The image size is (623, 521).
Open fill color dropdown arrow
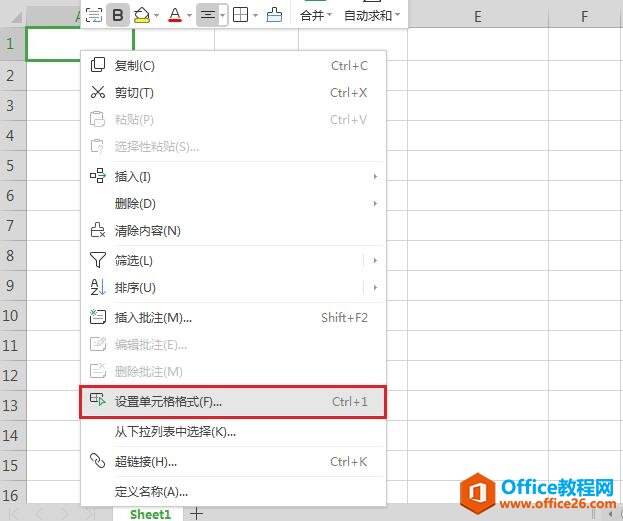pyautogui.click(x=156, y=15)
